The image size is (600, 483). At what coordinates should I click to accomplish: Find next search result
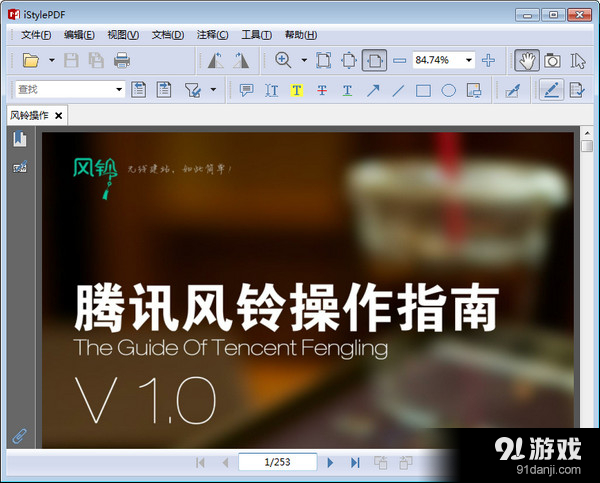(164, 90)
